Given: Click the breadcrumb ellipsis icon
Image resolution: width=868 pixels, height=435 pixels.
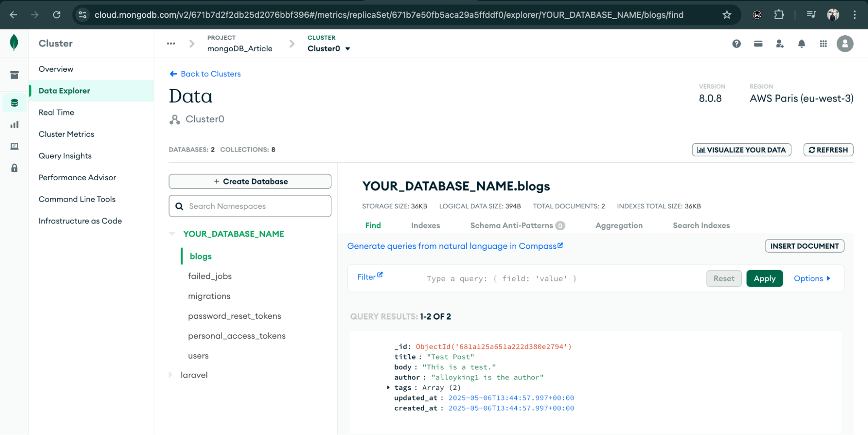Looking at the screenshot, I should point(171,43).
